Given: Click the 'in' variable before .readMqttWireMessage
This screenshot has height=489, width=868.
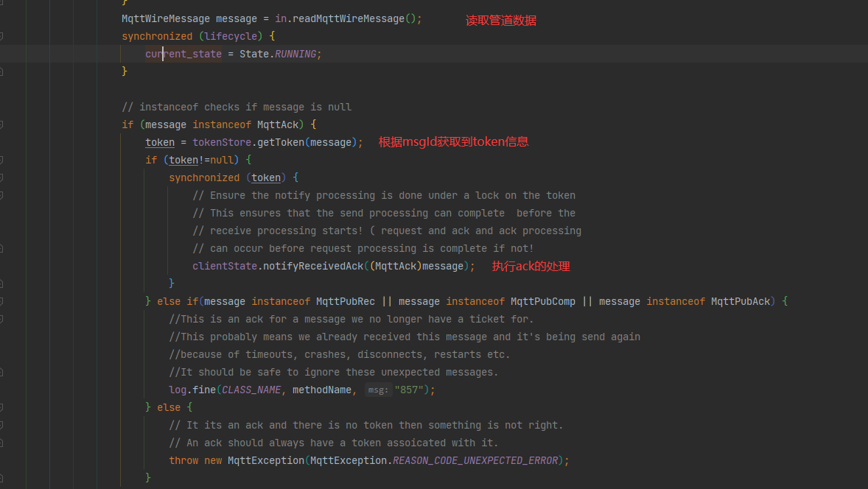Looking at the screenshot, I should point(281,19).
